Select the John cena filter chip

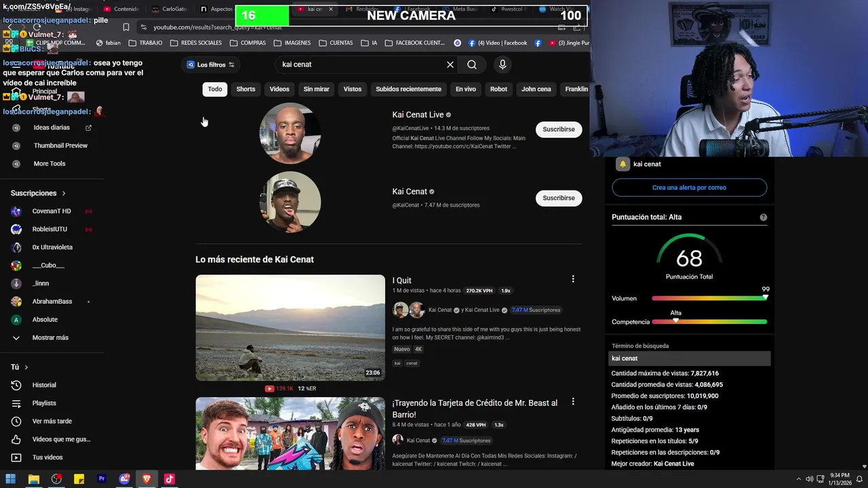(536, 89)
